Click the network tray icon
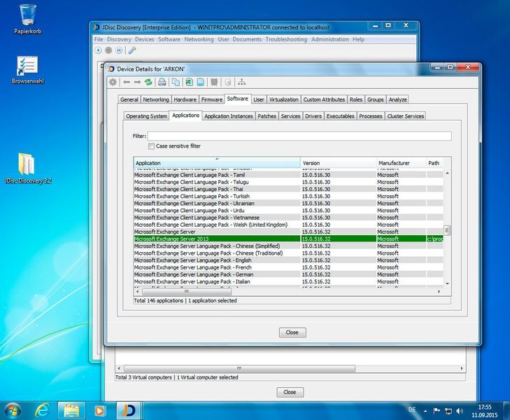The image size is (510, 420). (448, 411)
